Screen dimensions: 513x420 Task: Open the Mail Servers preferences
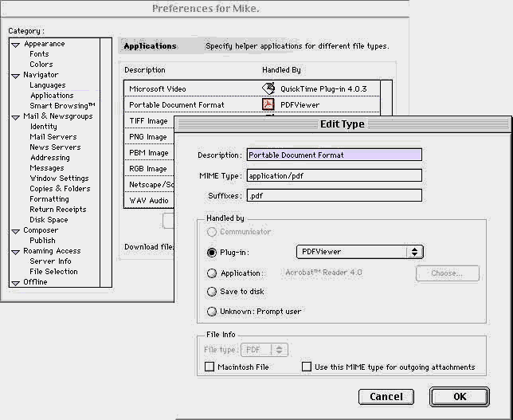pos(53,137)
